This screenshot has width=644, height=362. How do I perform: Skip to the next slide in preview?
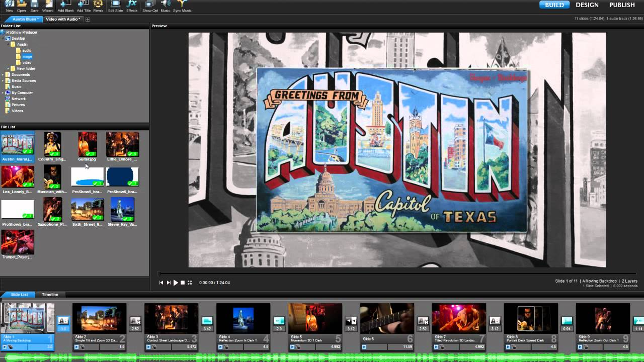(169, 283)
